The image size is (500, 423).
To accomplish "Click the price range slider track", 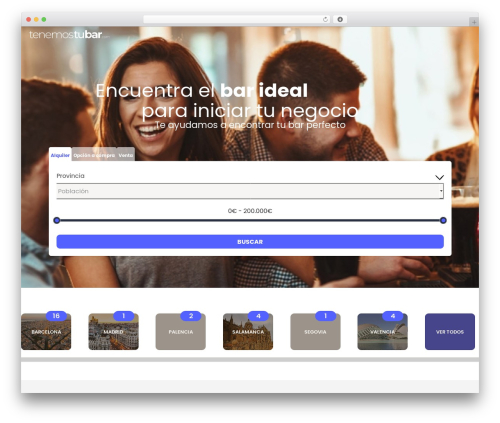I will 250,220.
